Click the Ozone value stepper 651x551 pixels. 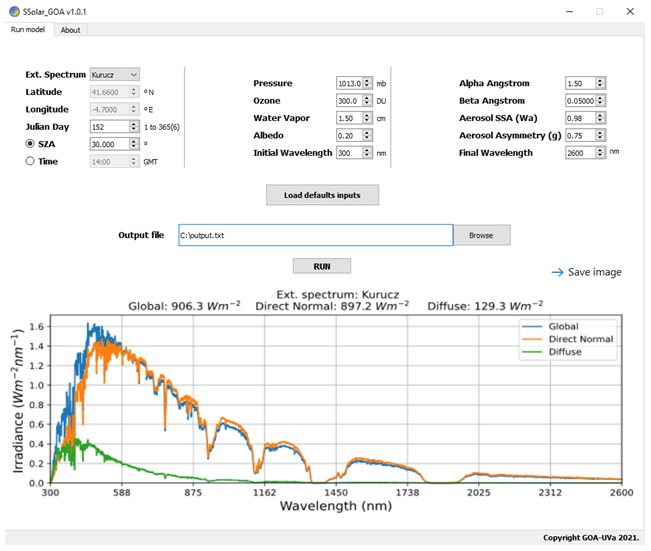coord(367,101)
